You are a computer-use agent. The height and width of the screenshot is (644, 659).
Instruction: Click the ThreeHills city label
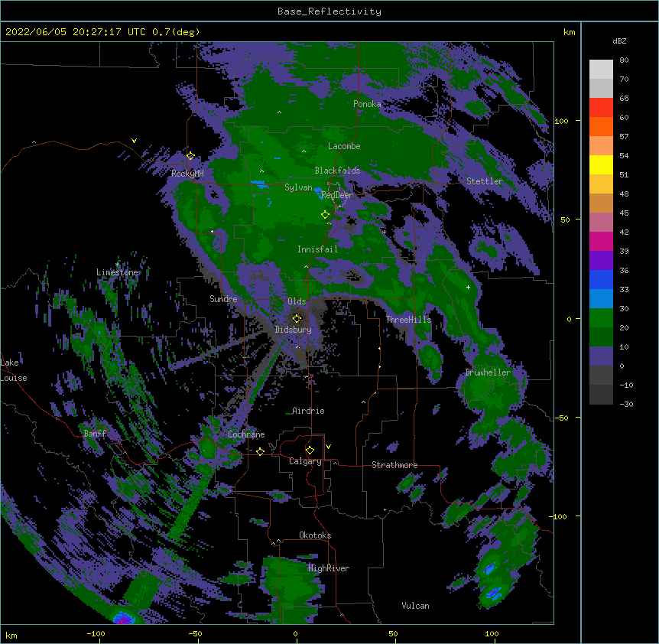pyautogui.click(x=408, y=320)
